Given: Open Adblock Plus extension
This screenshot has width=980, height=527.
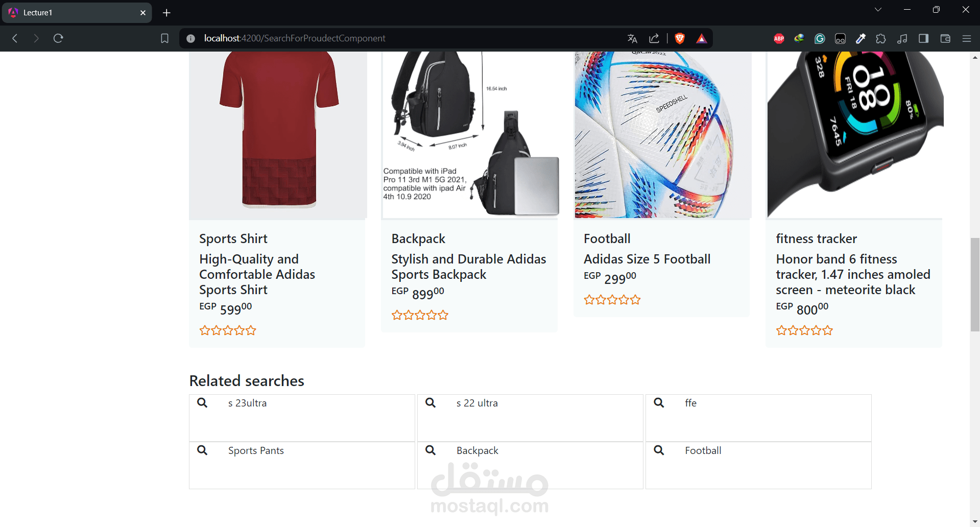Looking at the screenshot, I should (779, 38).
